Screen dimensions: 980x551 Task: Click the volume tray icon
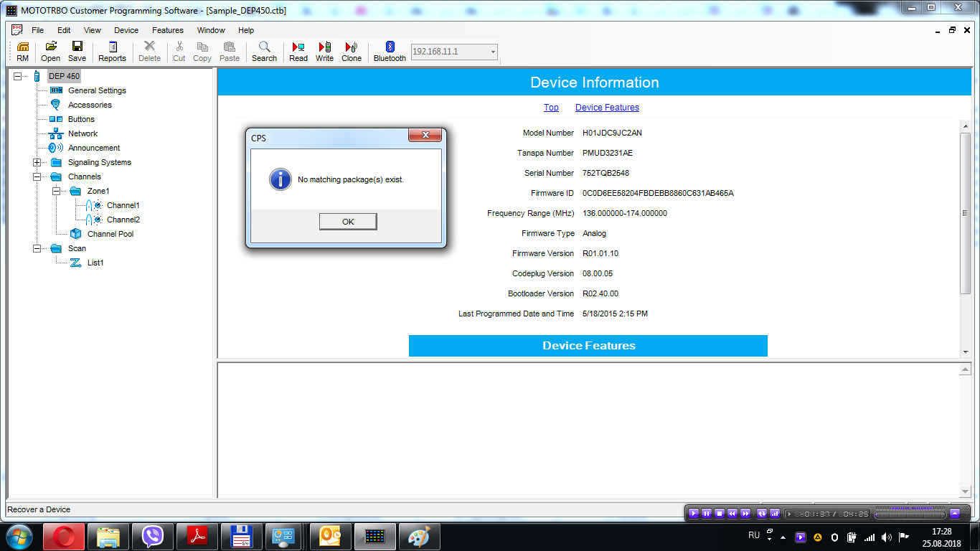click(x=887, y=537)
